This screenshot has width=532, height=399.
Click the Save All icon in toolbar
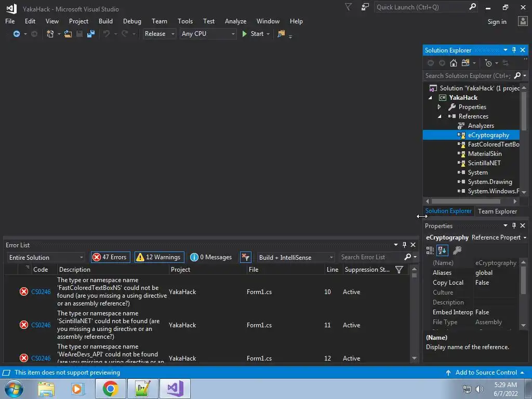90,34
